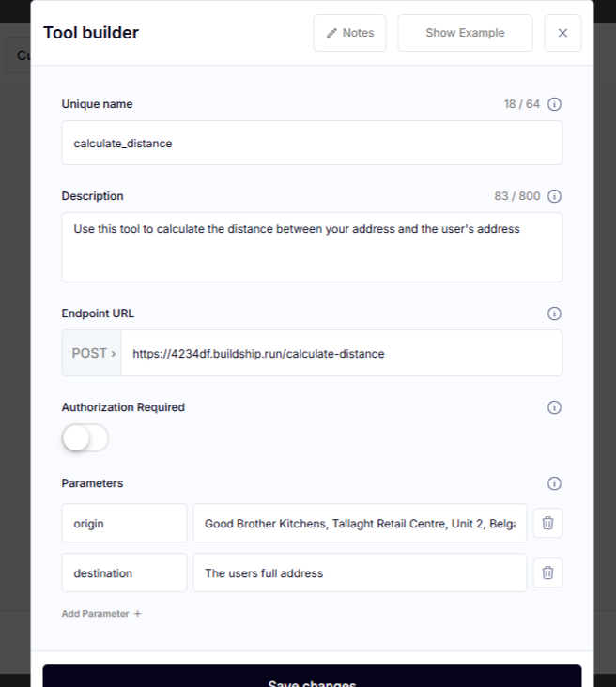
Task: Open Notes with the pencil button
Action: (349, 33)
